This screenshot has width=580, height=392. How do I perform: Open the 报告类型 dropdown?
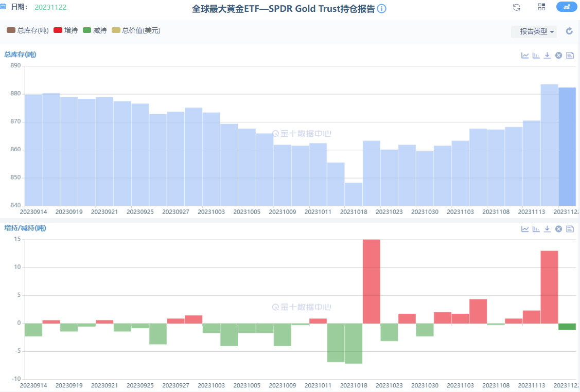534,31
